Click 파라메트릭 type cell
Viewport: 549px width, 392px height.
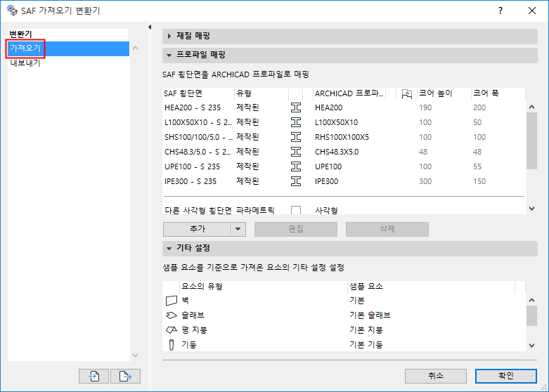(x=255, y=210)
